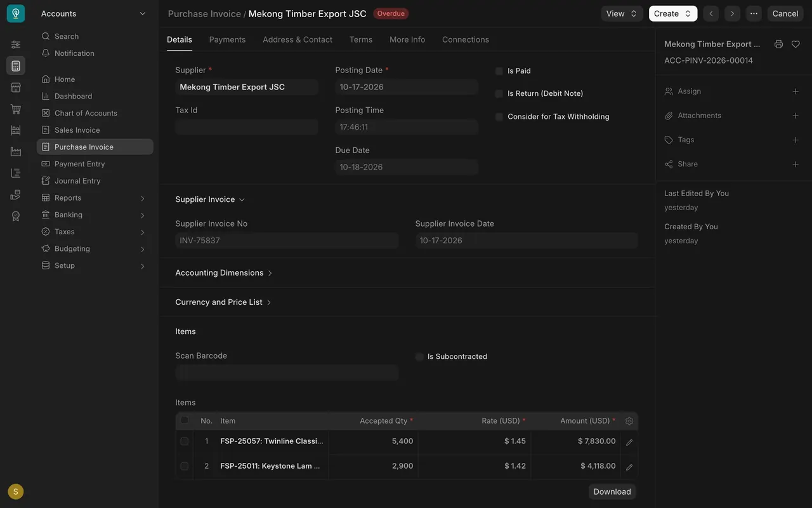Click the Download button
Viewport: 812px width, 508px height.
click(x=612, y=491)
